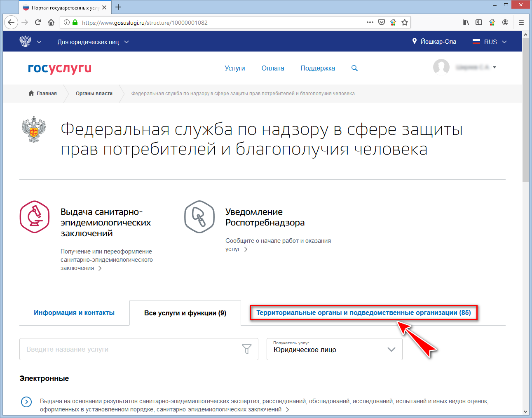Image resolution: width=532 pixels, height=418 pixels.
Task: Open the Поддержка menu
Action: [318, 68]
